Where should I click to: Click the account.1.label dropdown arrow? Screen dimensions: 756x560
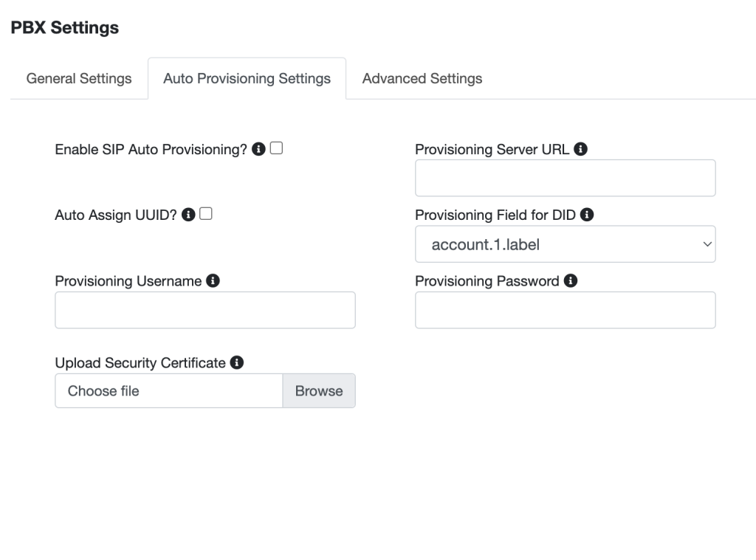pyautogui.click(x=707, y=244)
